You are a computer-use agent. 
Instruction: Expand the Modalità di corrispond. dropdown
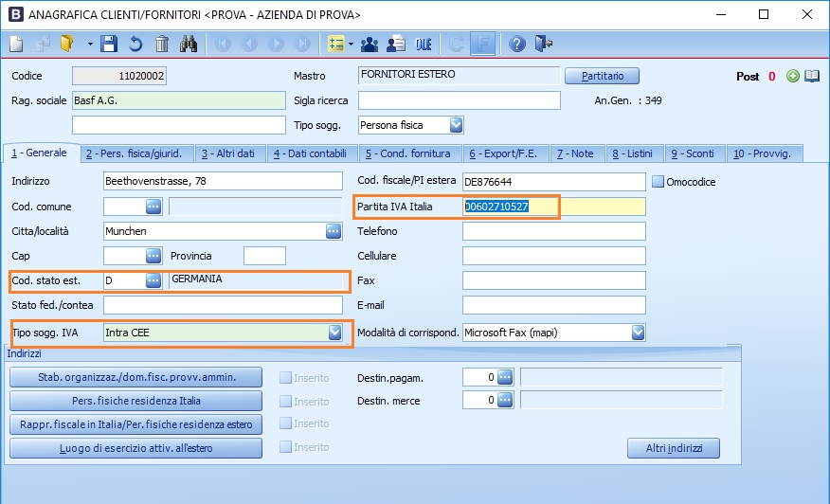pyautogui.click(x=638, y=333)
